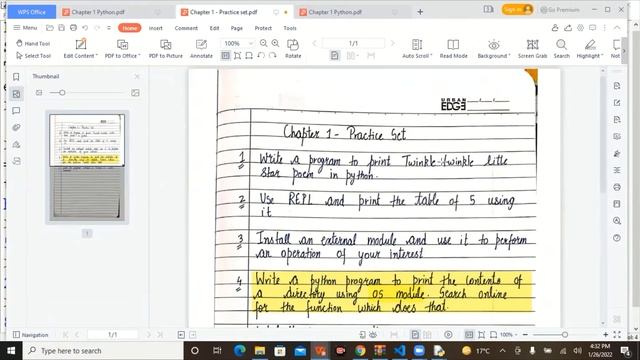Add a new tab with plus
The height and width of the screenshot is (360, 640).
point(420,12)
